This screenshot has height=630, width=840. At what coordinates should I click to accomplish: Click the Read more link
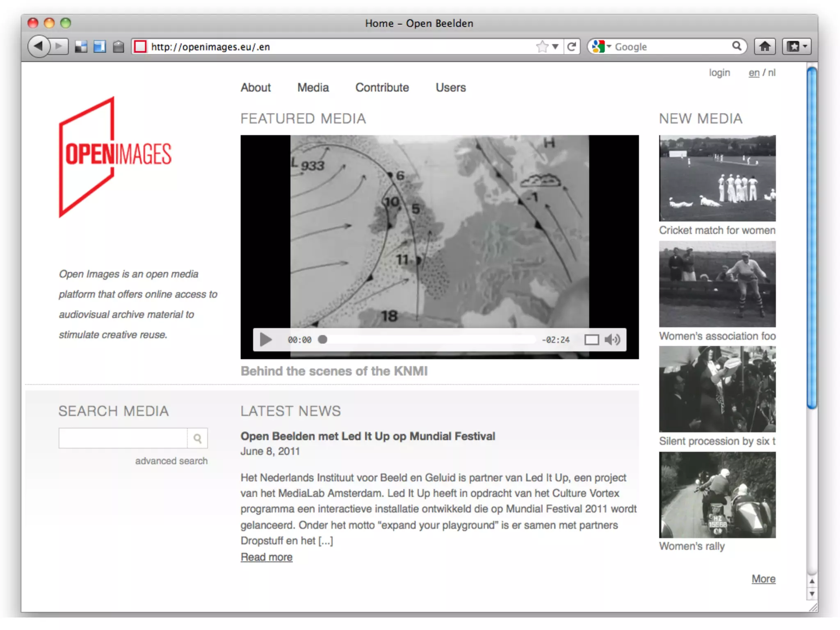click(x=266, y=557)
